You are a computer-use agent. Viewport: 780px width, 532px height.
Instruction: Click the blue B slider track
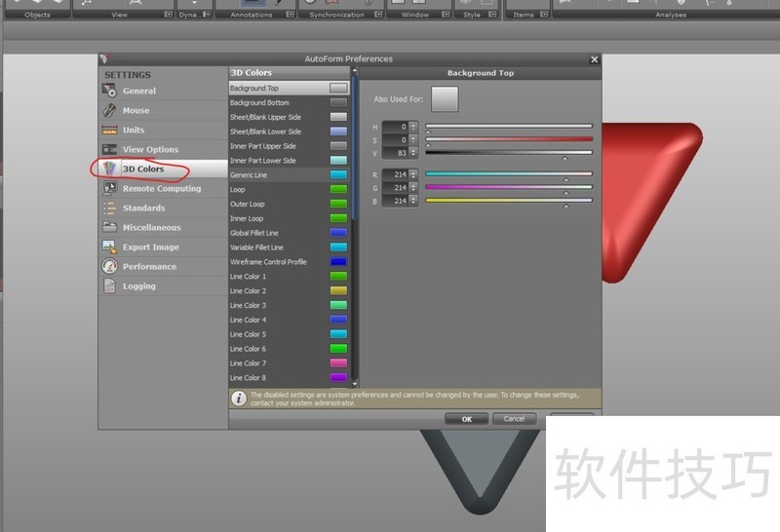509,201
